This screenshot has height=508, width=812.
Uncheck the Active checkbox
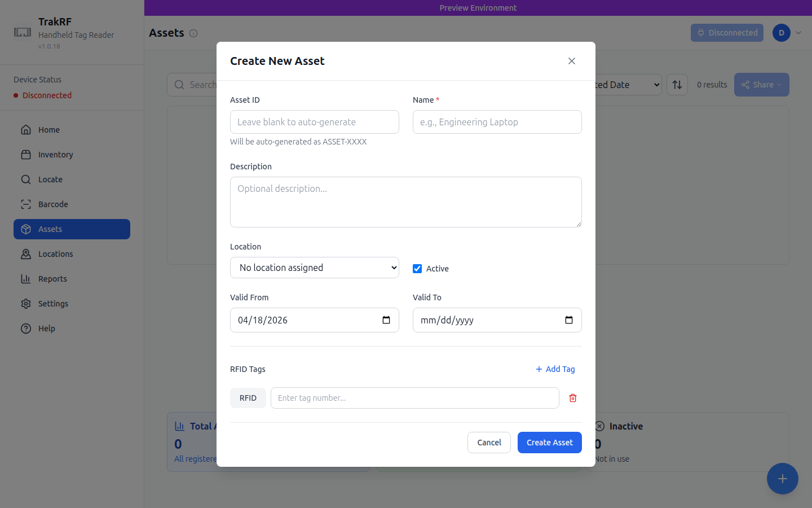click(417, 268)
